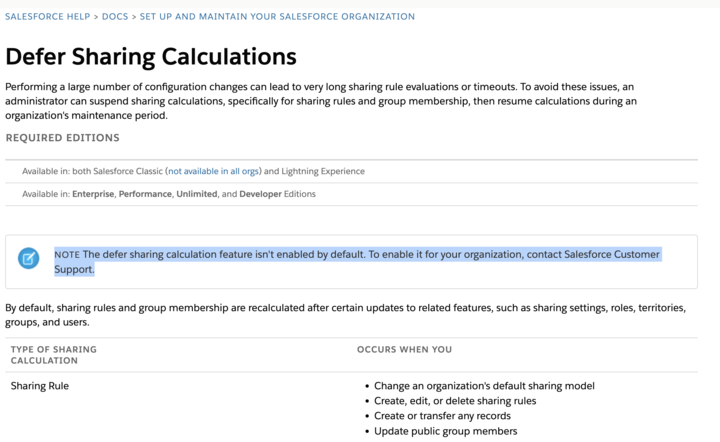Click the 'Available in: both Salesforce Classic' line
720x442 pixels.
[x=193, y=171]
